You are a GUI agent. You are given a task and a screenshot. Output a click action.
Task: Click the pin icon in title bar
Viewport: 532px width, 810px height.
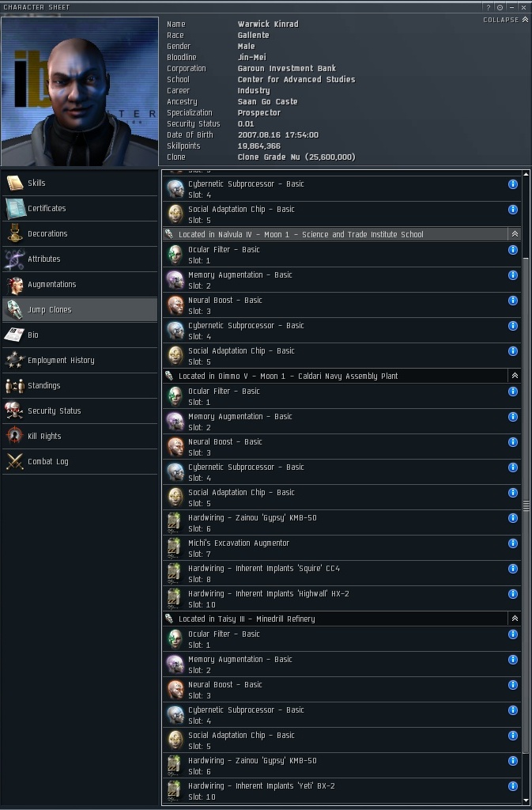point(500,7)
